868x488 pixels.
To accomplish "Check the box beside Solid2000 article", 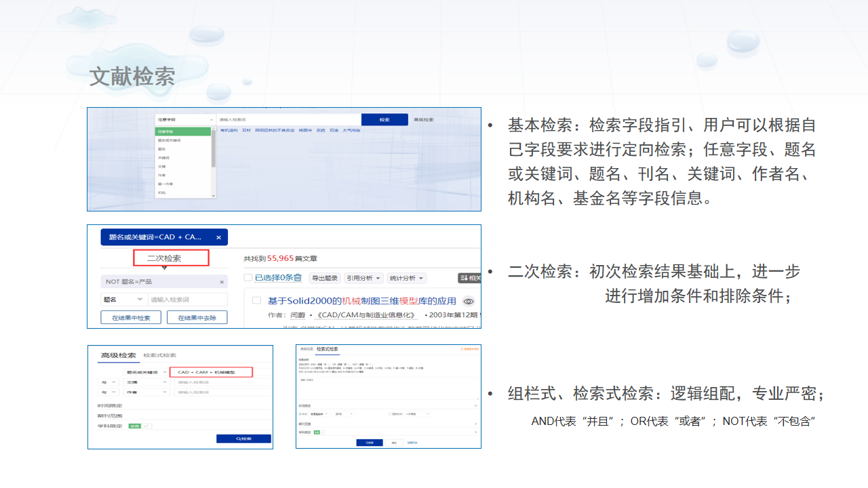I will pyautogui.click(x=257, y=301).
